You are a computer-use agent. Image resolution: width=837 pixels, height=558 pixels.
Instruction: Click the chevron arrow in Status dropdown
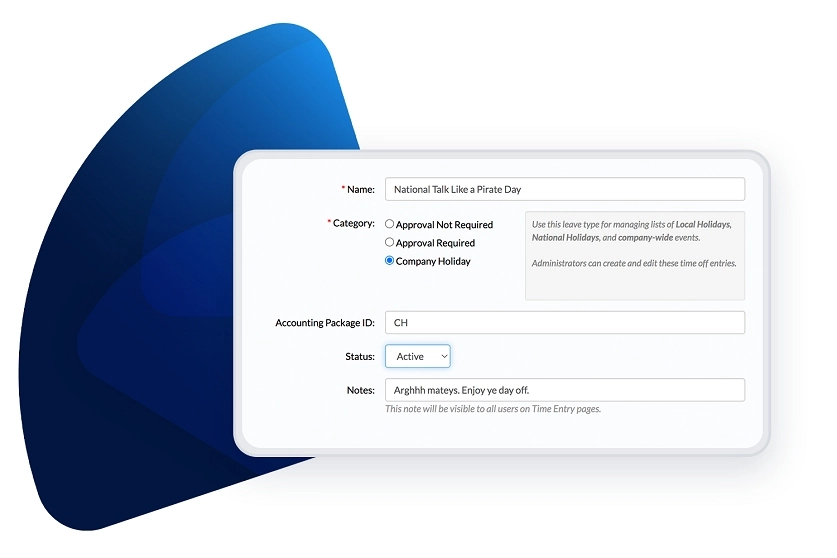click(443, 356)
